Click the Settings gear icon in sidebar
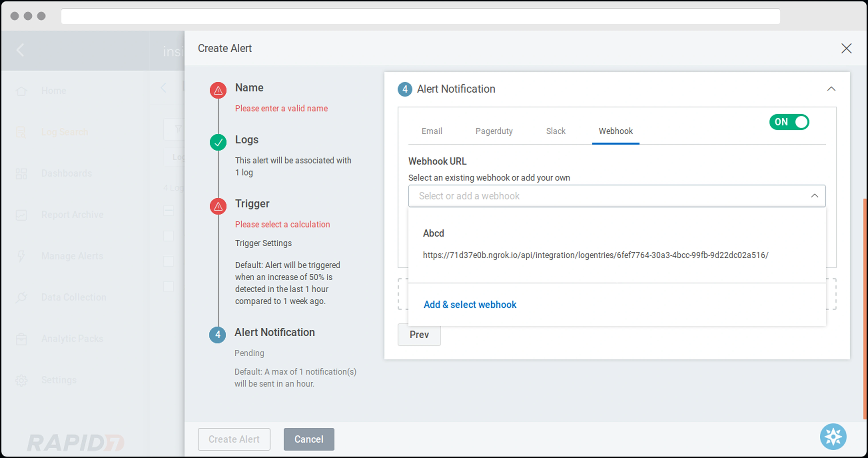Image resolution: width=868 pixels, height=458 pixels. click(21, 380)
